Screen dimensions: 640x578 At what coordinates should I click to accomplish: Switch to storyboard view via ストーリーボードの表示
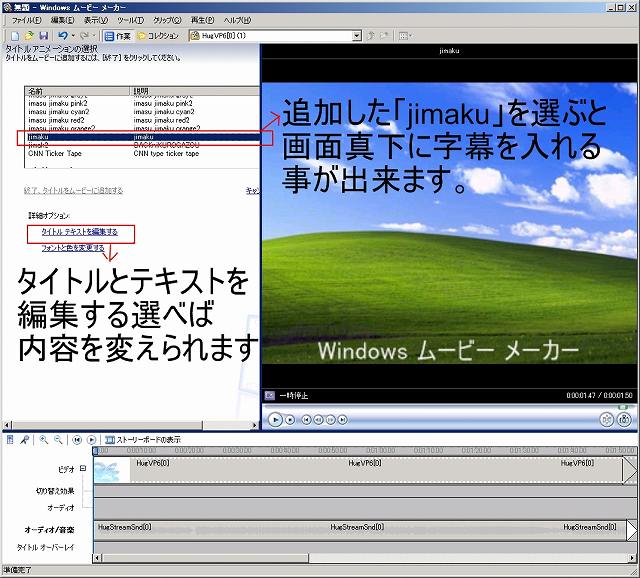143,440
